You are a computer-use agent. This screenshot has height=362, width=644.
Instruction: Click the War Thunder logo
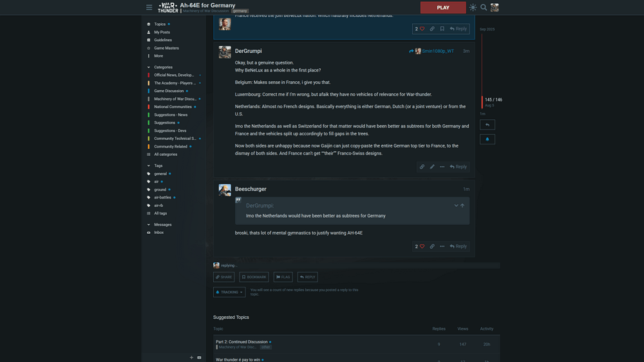tap(168, 7)
